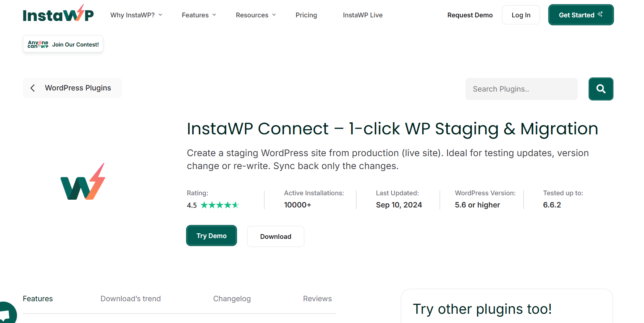
Task: Switch to the Download's trend tab
Action: [x=131, y=299]
